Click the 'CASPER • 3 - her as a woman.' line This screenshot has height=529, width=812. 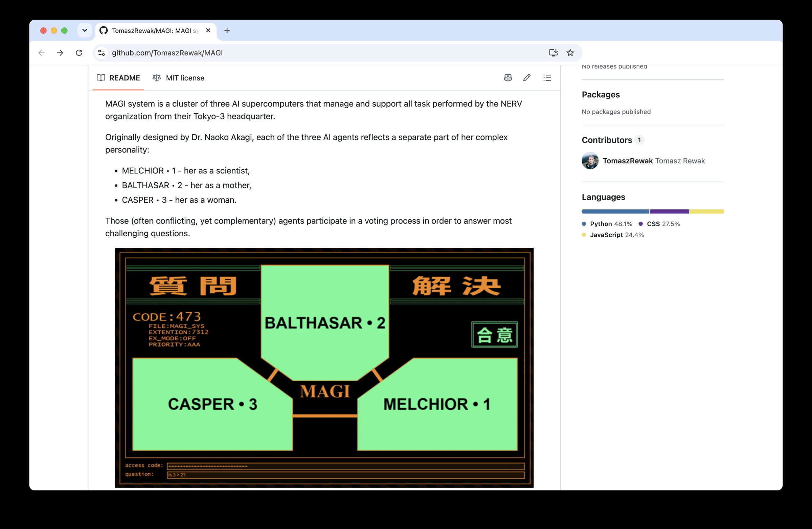(179, 200)
